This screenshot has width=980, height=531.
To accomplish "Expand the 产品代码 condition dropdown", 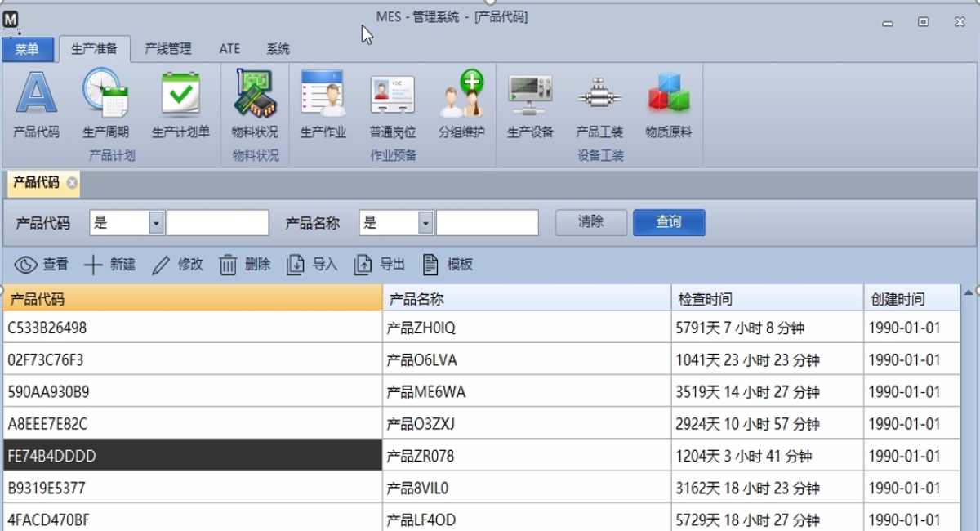I will [156, 223].
